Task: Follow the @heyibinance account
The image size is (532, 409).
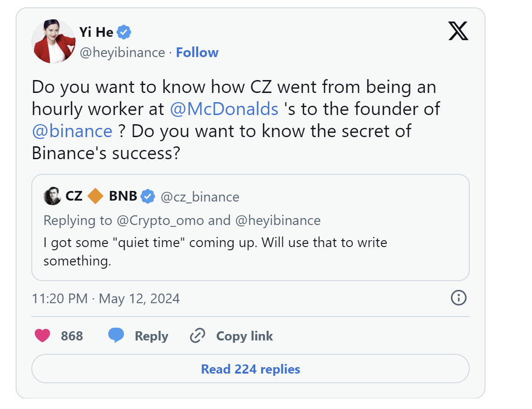Action: (197, 52)
